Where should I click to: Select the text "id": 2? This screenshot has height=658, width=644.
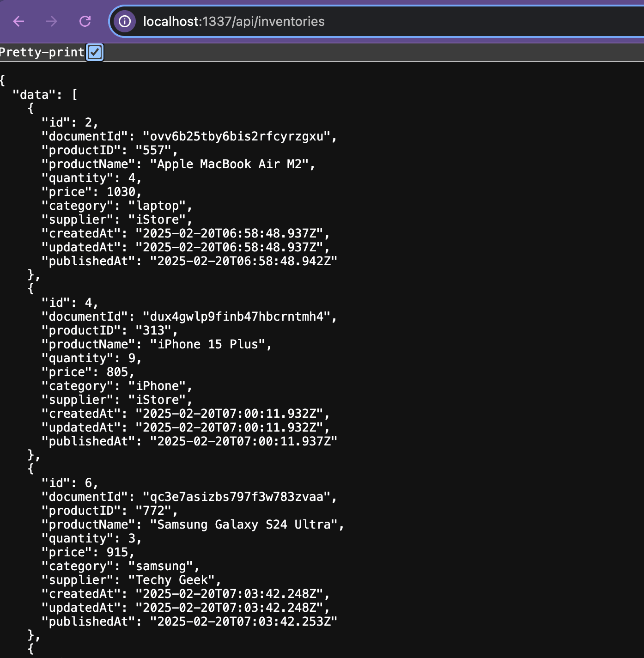click(67, 122)
